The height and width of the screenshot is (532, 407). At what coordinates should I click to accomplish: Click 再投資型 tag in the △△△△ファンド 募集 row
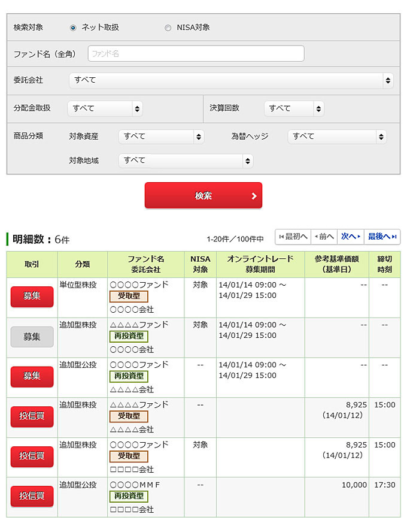(x=129, y=336)
